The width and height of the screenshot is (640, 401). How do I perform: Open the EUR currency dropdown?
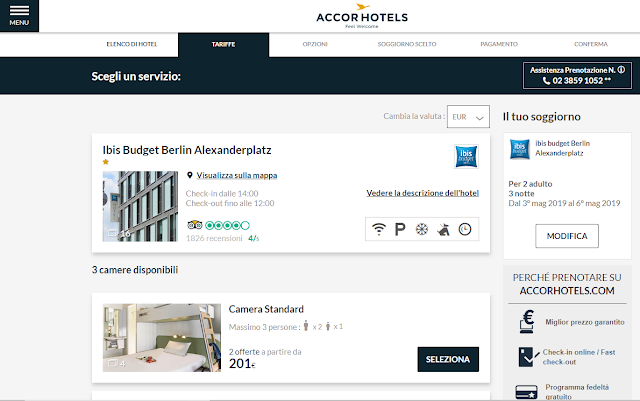tap(468, 117)
